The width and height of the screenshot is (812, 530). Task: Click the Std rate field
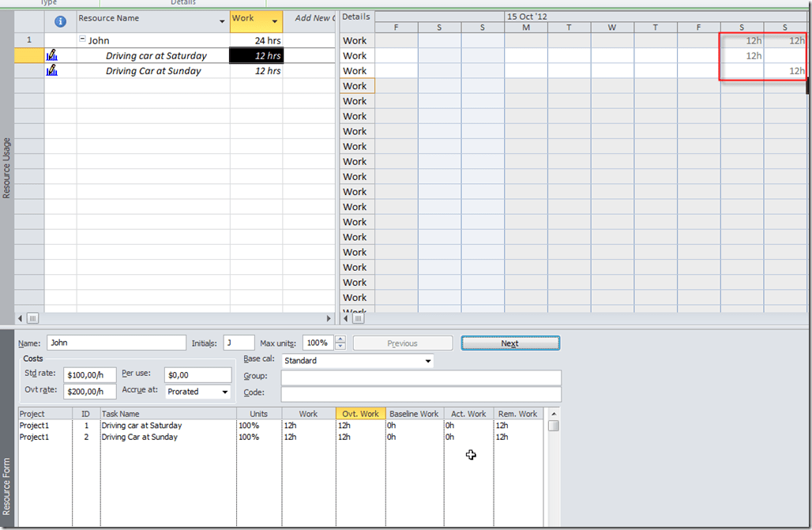89,375
